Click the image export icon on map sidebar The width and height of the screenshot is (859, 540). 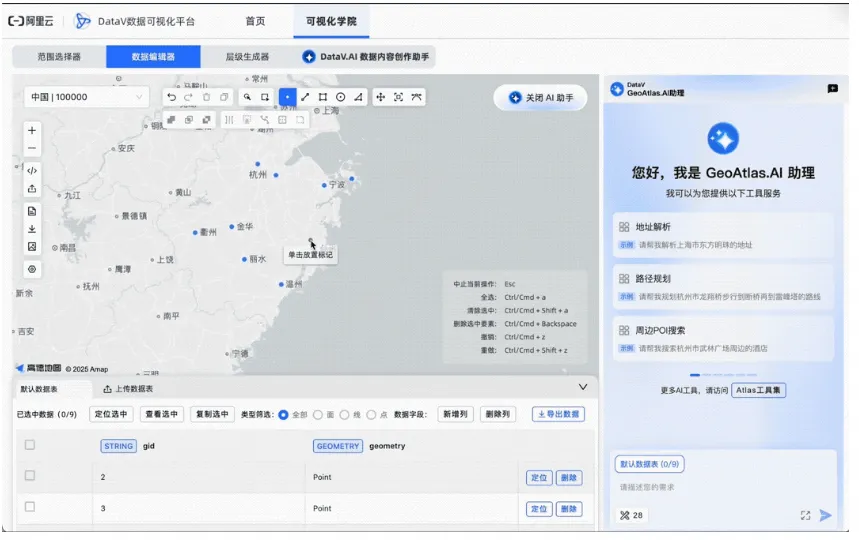(32, 247)
